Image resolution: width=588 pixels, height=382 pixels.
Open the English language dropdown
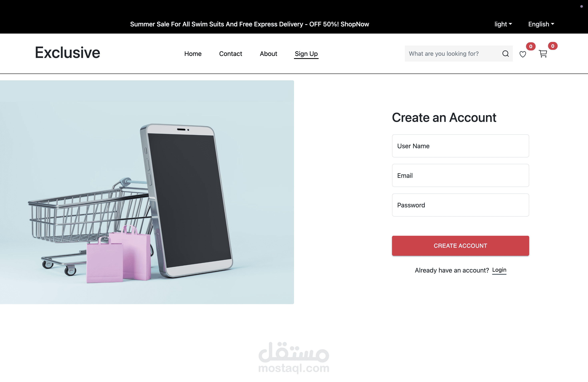tap(541, 24)
